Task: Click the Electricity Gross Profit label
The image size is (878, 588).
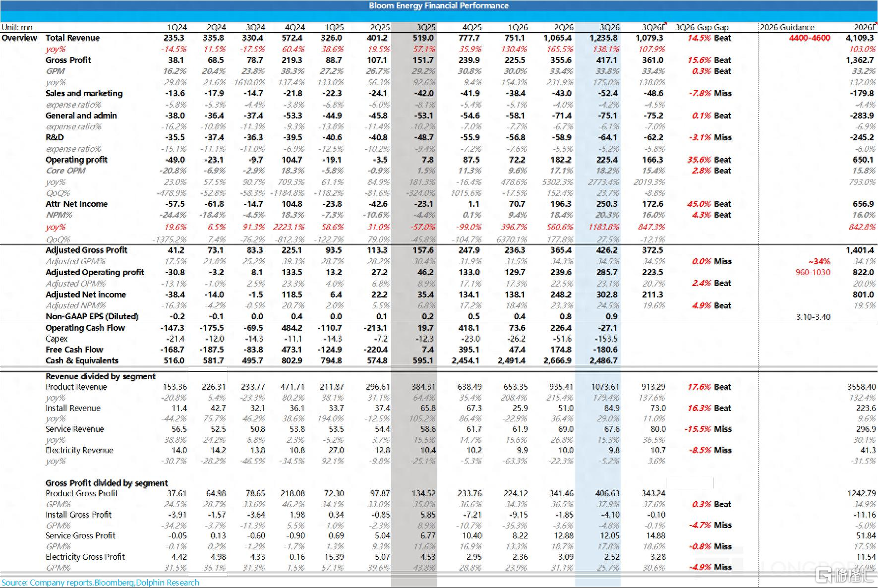Action: tap(85, 557)
